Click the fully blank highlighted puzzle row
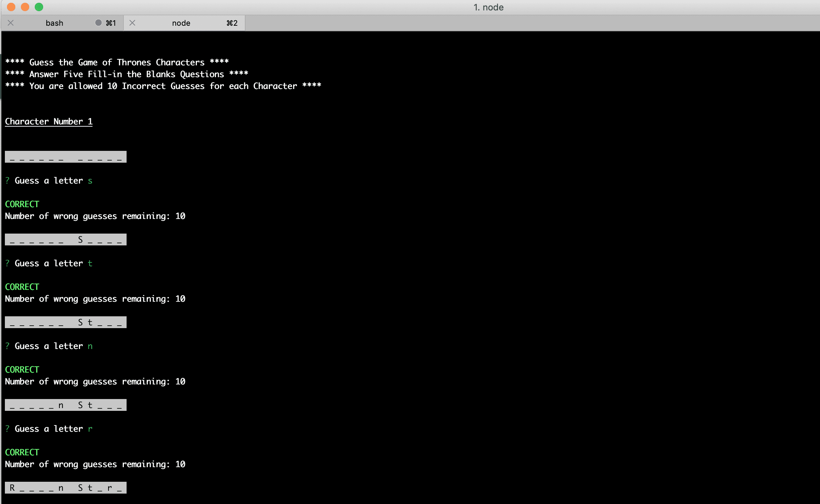The height and width of the screenshot is (504, 820). (x=66, y=157)
